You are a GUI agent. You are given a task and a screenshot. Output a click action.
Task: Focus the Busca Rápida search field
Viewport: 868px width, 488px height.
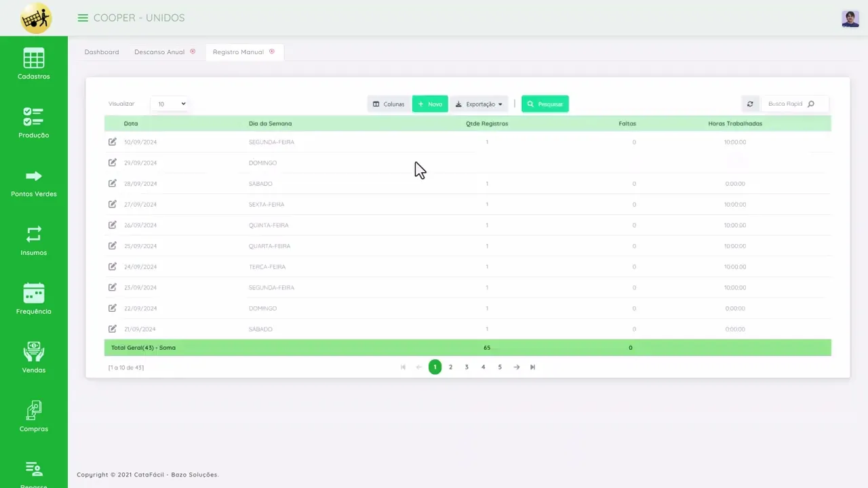pyautogui.click(x=793, y=104)
